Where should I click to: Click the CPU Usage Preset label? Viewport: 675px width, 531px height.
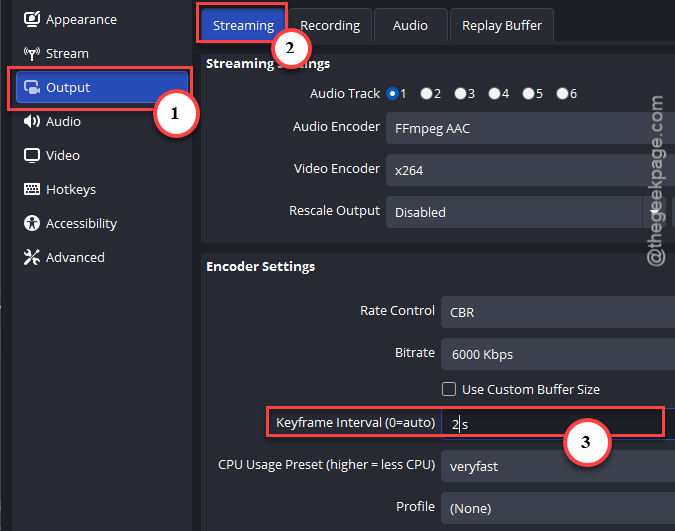326,465
